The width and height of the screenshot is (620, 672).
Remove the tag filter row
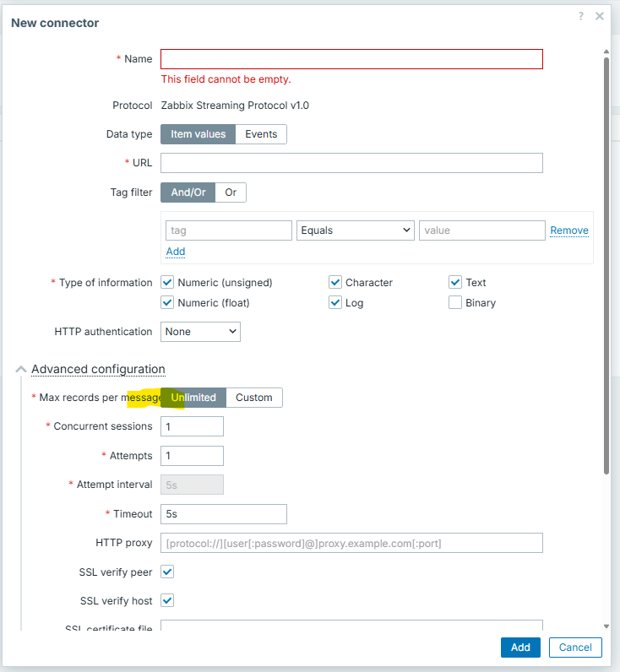[569, 230]
